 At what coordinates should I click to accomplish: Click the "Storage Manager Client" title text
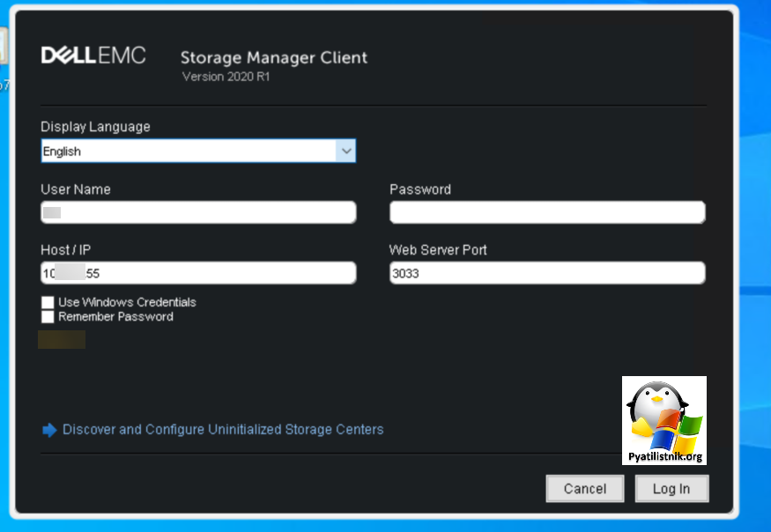[274, 57]
